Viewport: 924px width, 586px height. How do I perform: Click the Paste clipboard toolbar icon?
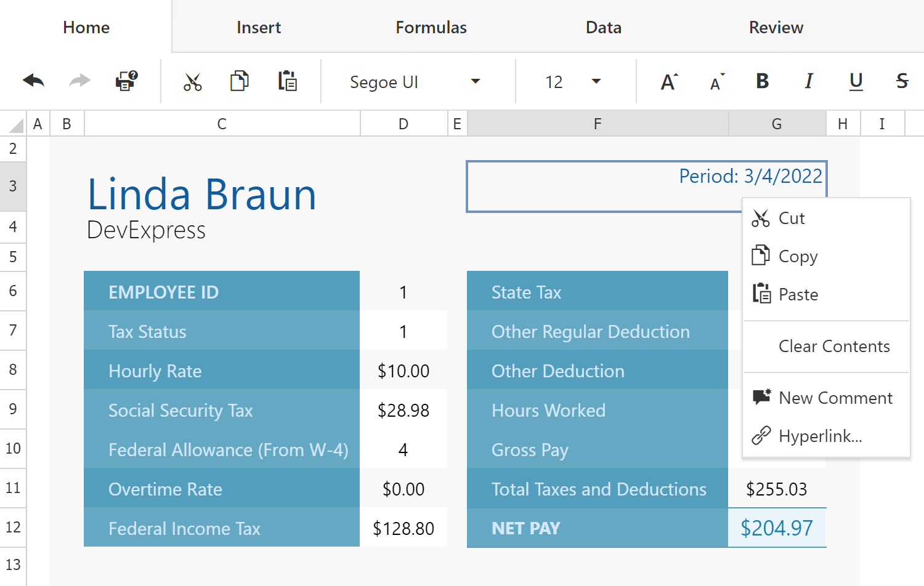click(x=287, y=81)
